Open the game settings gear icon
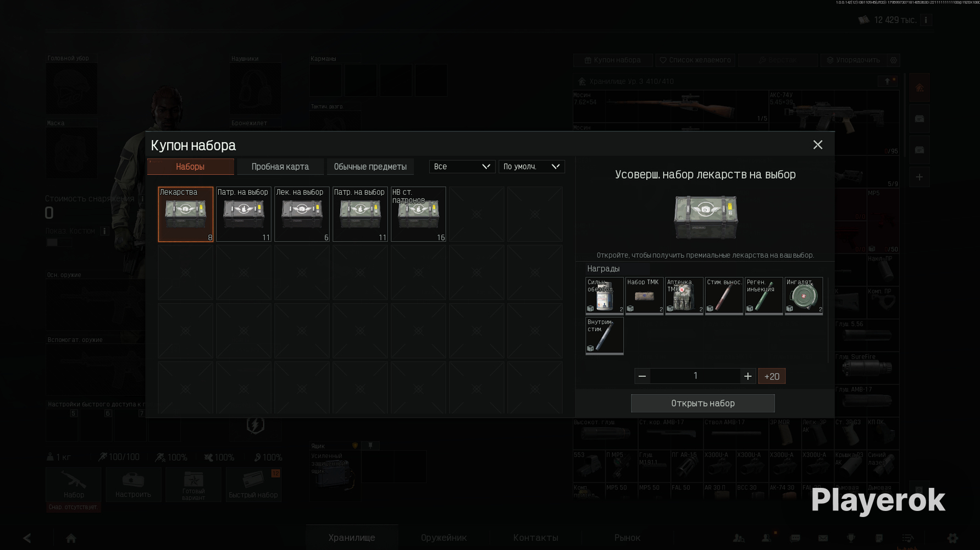Screen dimensions: 980x550 point(953,538)
